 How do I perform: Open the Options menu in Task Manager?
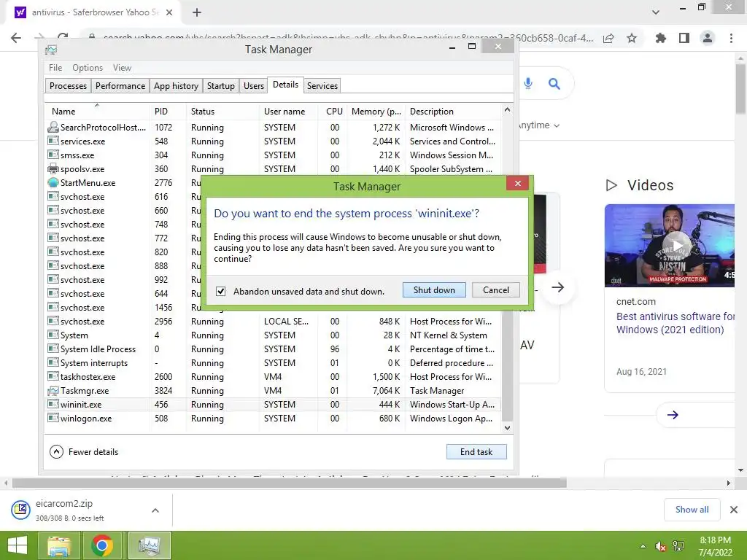point(88,68)
